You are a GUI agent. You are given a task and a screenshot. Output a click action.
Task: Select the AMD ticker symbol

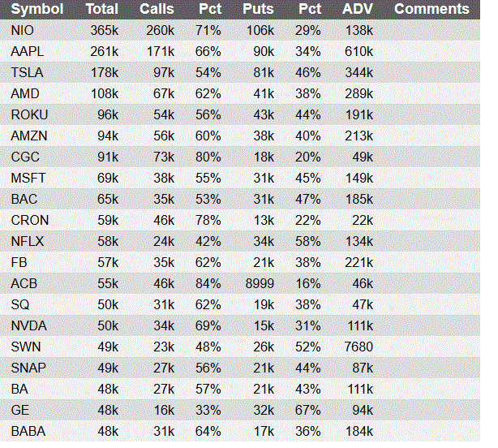[25, 93]
